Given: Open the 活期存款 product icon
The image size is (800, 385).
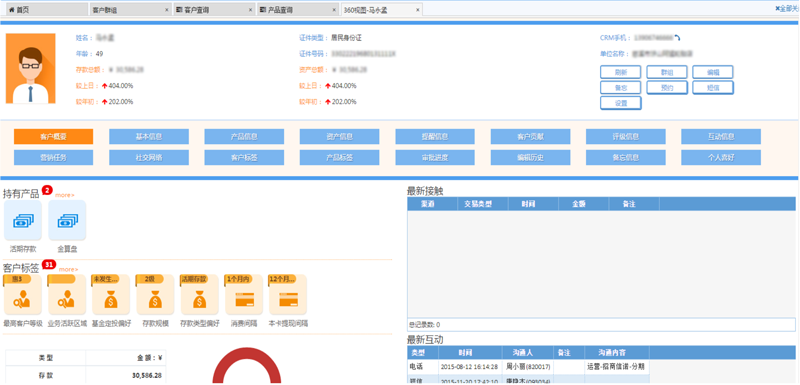Looking at the screenshot, I should pos(23,220).
